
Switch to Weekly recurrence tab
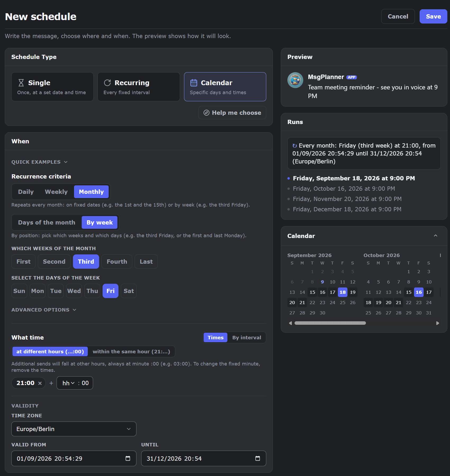(x=56, y=192)
